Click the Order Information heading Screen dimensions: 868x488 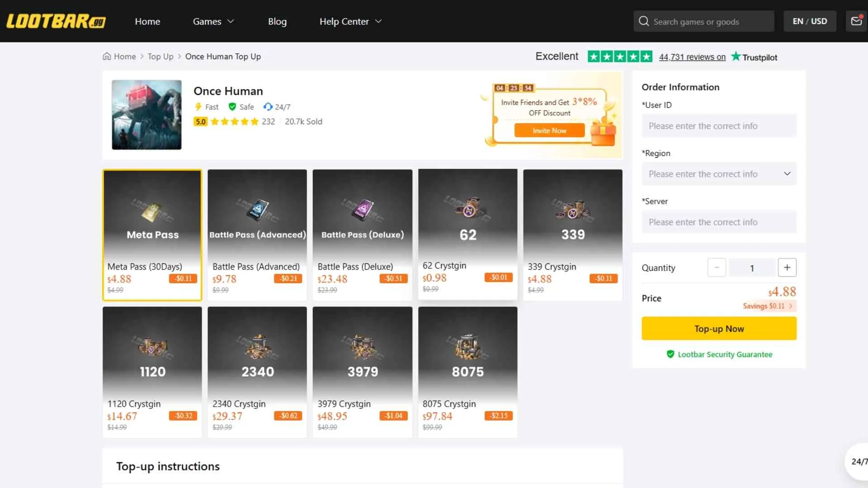[x=680, y=87]
